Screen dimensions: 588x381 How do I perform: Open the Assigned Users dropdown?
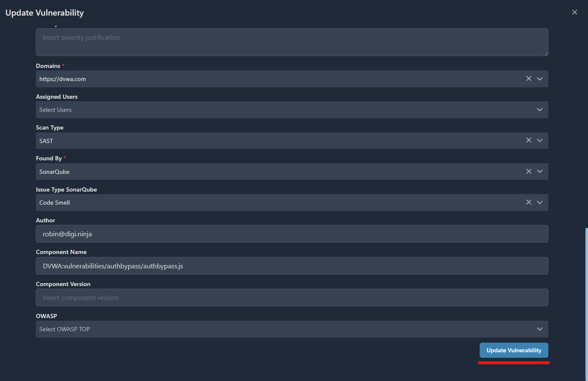[540, 109]
